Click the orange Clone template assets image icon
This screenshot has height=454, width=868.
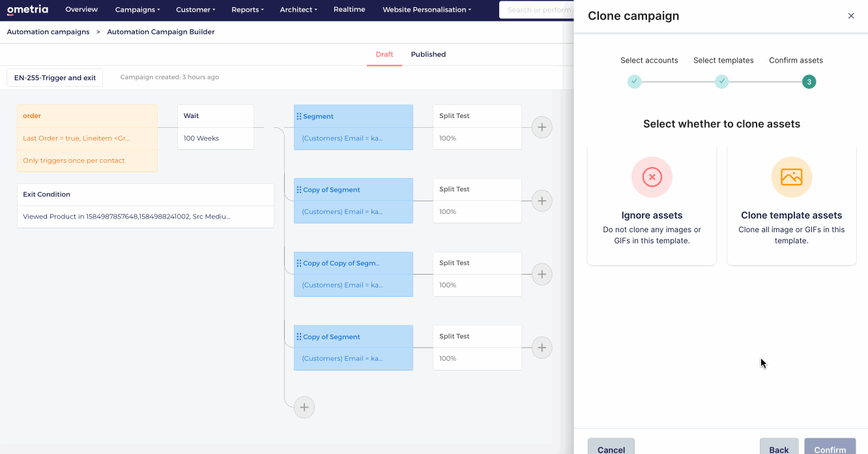coord(791,177)
